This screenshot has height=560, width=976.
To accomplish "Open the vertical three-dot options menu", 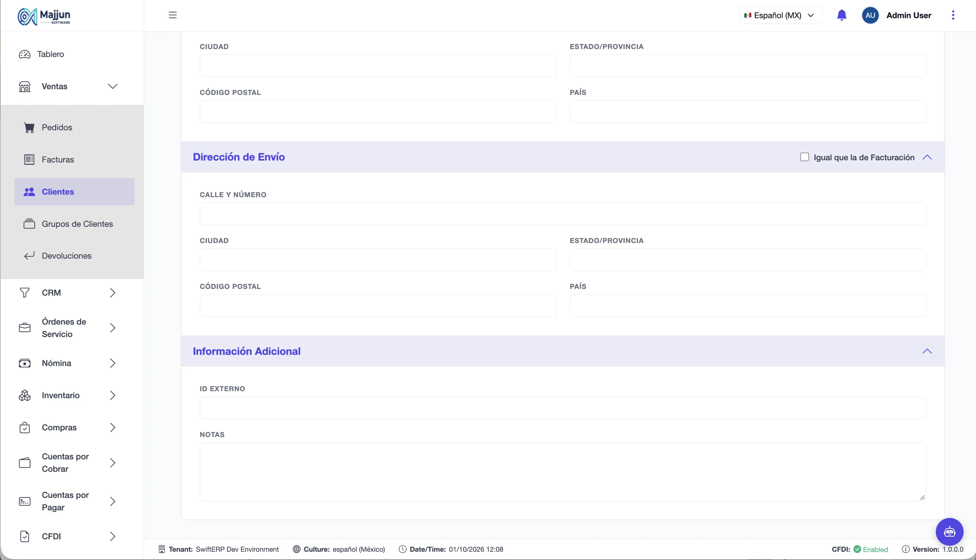I will click(953, 15).
